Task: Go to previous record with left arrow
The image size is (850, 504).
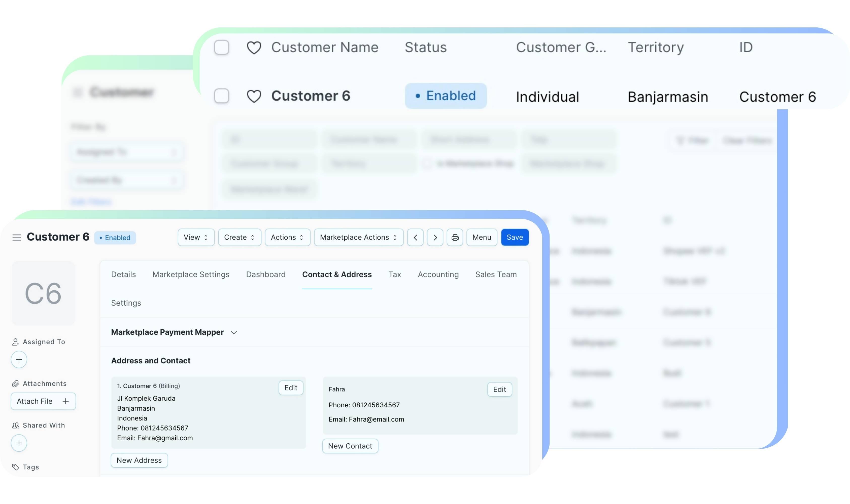Action: [x=415, y=237]
